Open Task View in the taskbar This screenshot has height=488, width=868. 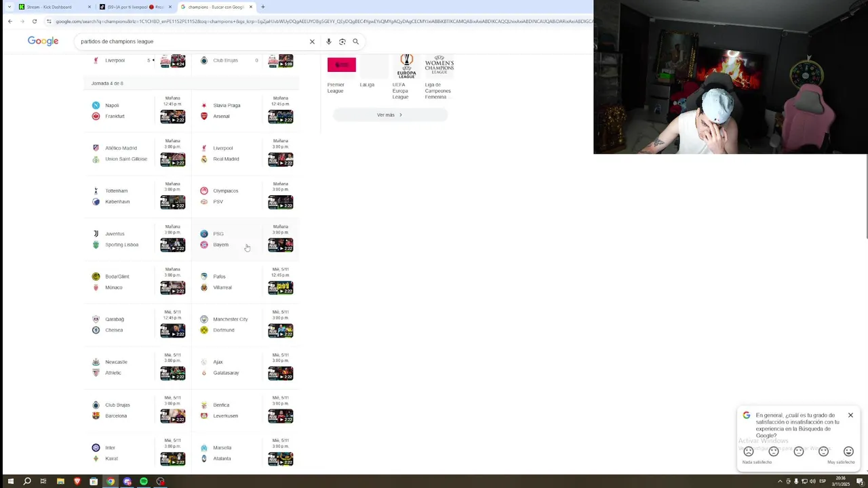(43, 481)
